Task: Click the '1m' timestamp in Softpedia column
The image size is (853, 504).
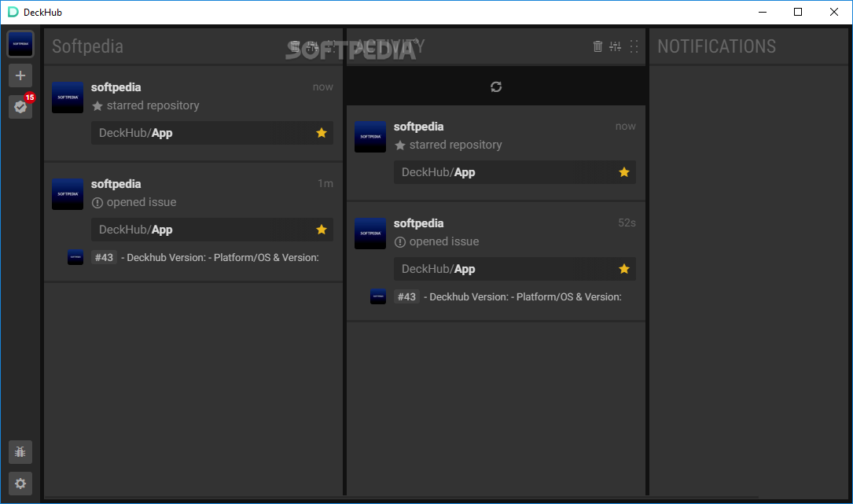Action: (325, 183)
